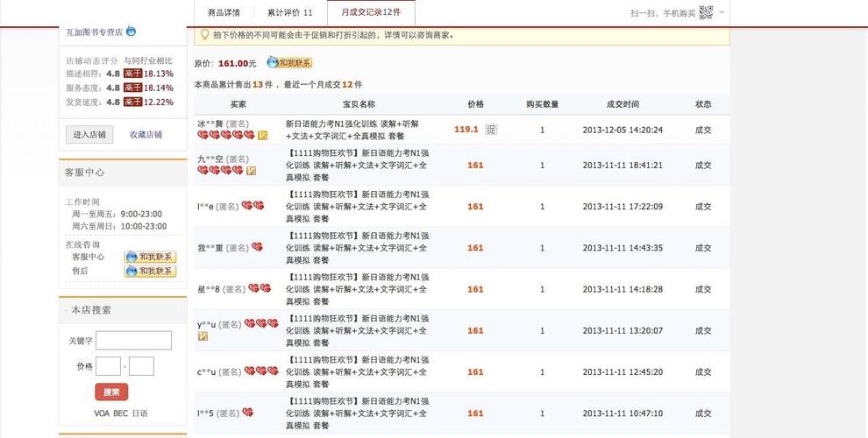Click the 进入店铺 button

[89, 134]
